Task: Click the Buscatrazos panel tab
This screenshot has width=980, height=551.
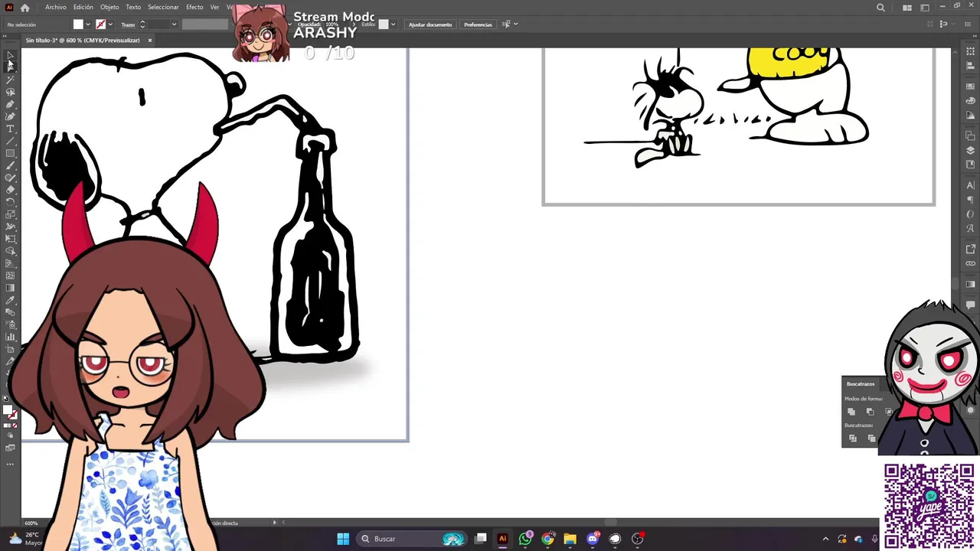Action: click(x=861, y=383)
